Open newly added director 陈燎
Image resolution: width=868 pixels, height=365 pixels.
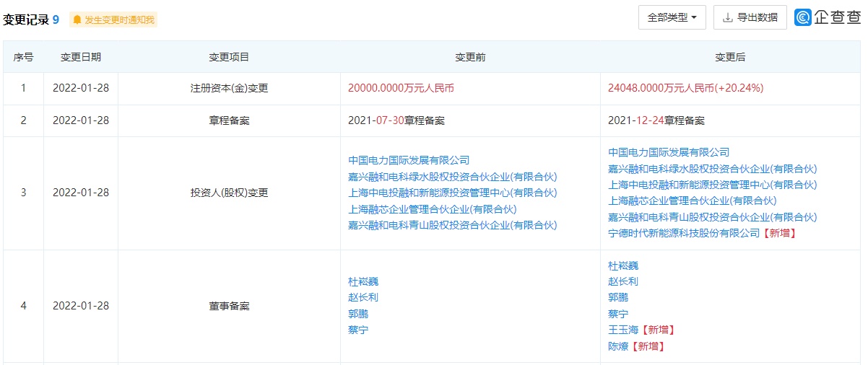pos(618,346)
